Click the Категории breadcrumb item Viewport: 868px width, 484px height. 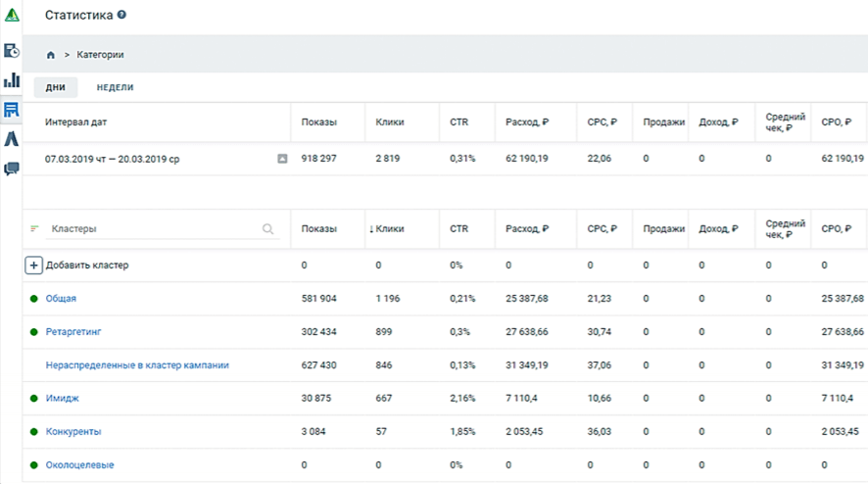click(x=100, y=55)
